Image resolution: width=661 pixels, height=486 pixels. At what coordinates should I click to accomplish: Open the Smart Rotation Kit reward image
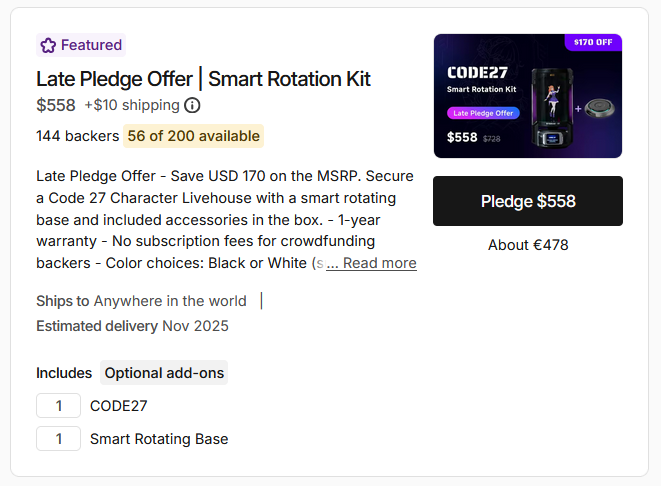point(528,96)
